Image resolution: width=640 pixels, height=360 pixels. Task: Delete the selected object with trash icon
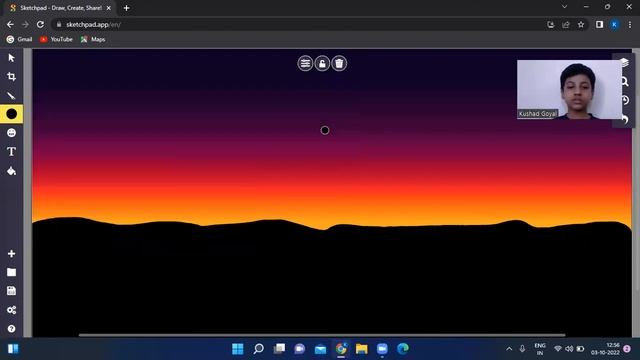tap(339, 63)
